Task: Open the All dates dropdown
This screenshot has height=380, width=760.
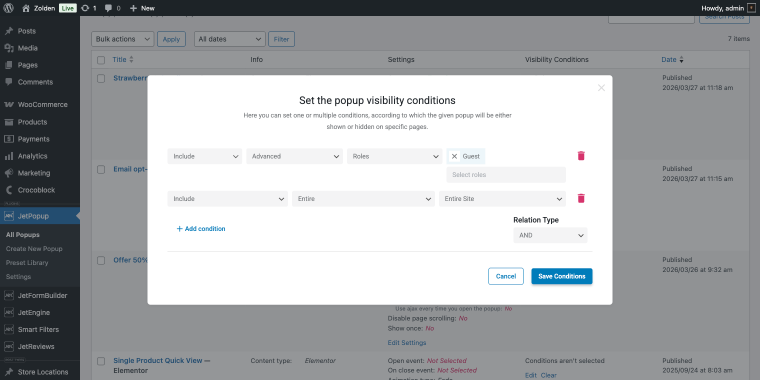Action: tap(230, 39)
